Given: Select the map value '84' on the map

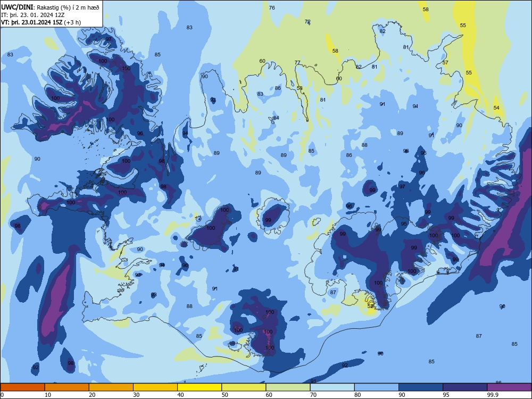Looking at the screenshot, I should point(276,118).
